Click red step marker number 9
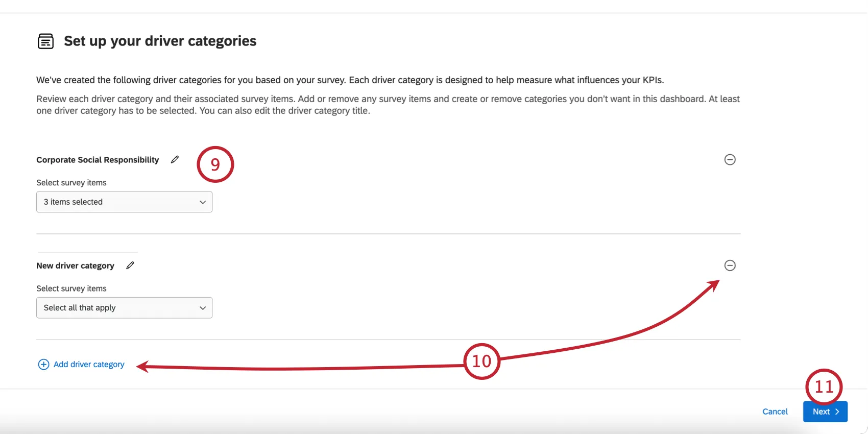Screen dimensions: 868x434 [x=215, y=164]
